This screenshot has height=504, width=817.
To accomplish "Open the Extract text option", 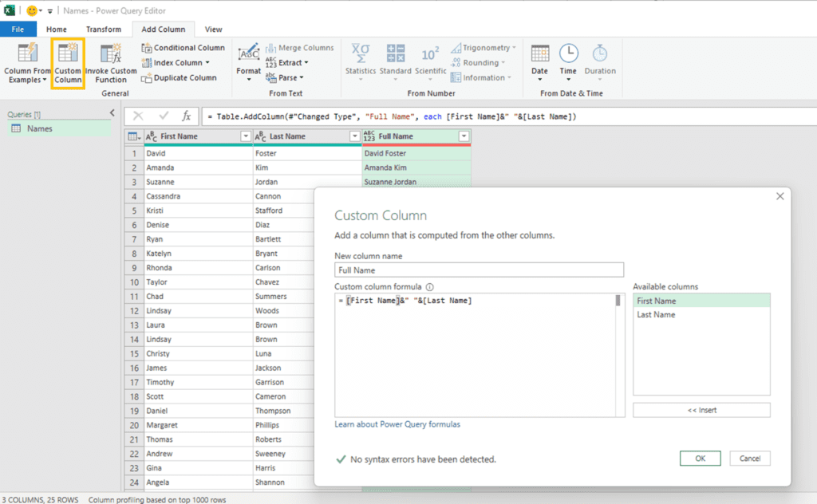I will point(287,62).
